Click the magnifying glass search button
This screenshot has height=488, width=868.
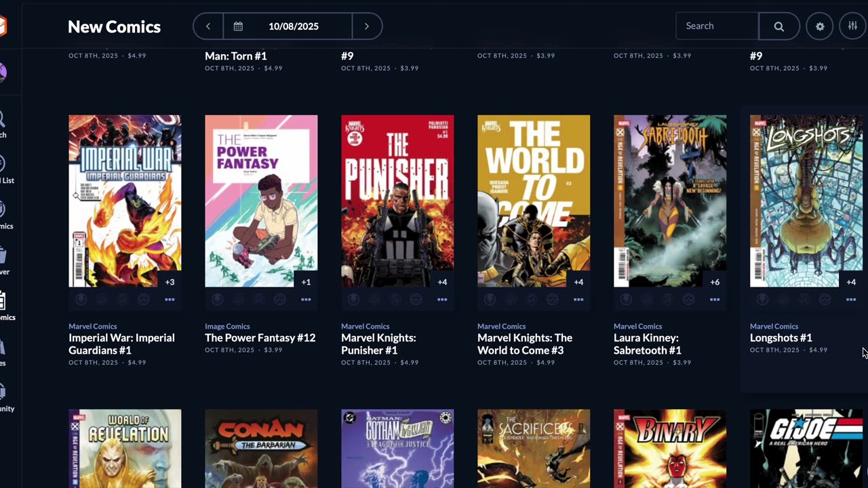click(x=779, y=26)
